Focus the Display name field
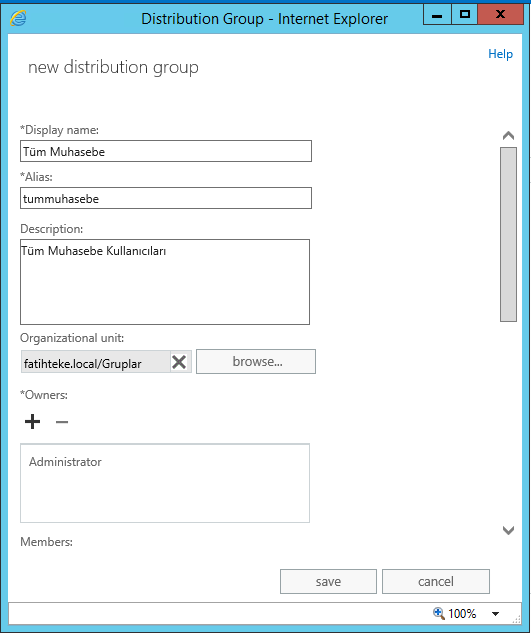This screenshot has height=634, width=531. click(166, 151)
